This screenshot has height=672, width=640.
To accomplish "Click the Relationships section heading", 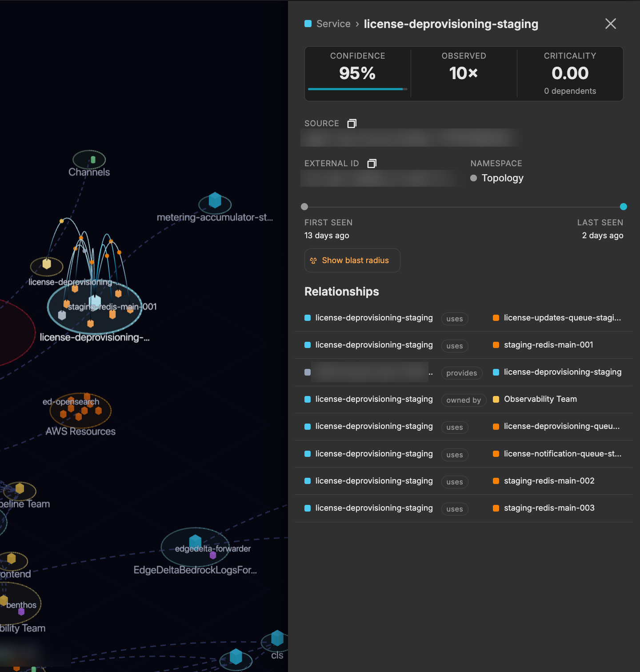I will pyautogui.click(x=342, y=292).
